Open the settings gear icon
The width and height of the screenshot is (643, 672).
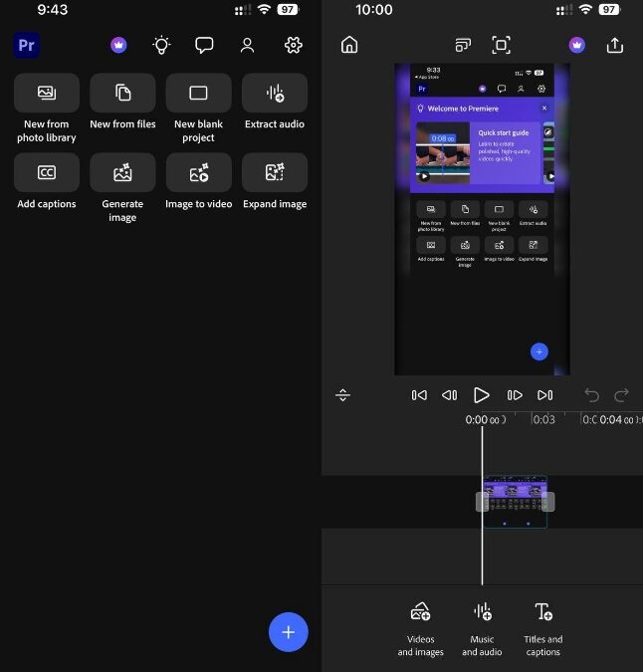tap(293, 45)
